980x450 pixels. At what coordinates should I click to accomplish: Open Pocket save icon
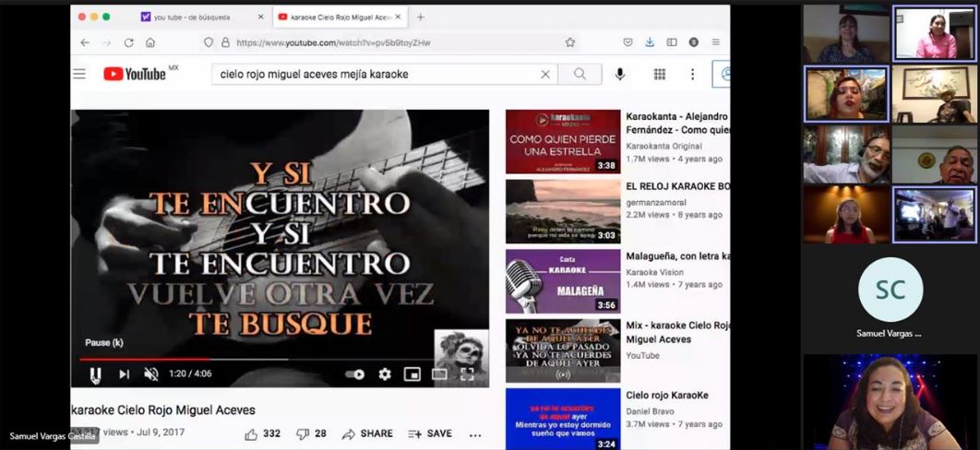click(x=628, y=42)
